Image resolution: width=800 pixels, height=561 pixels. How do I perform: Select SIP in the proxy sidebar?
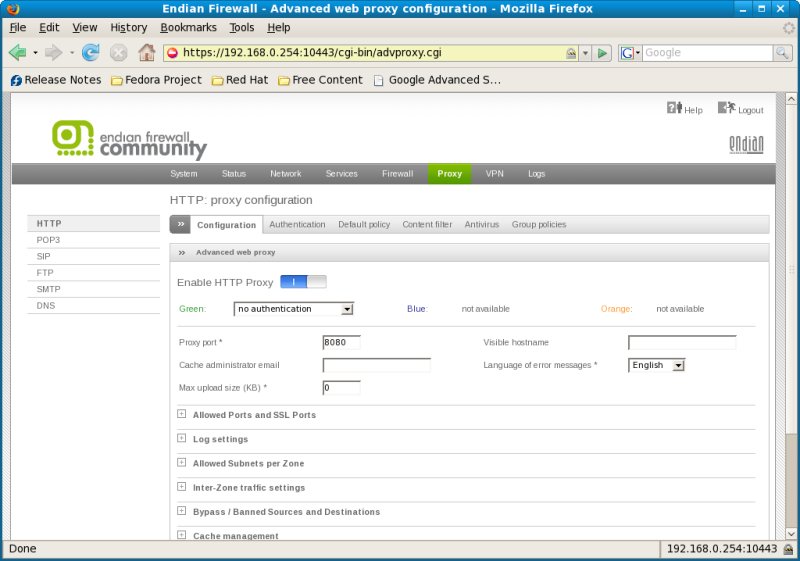(93, 257)
